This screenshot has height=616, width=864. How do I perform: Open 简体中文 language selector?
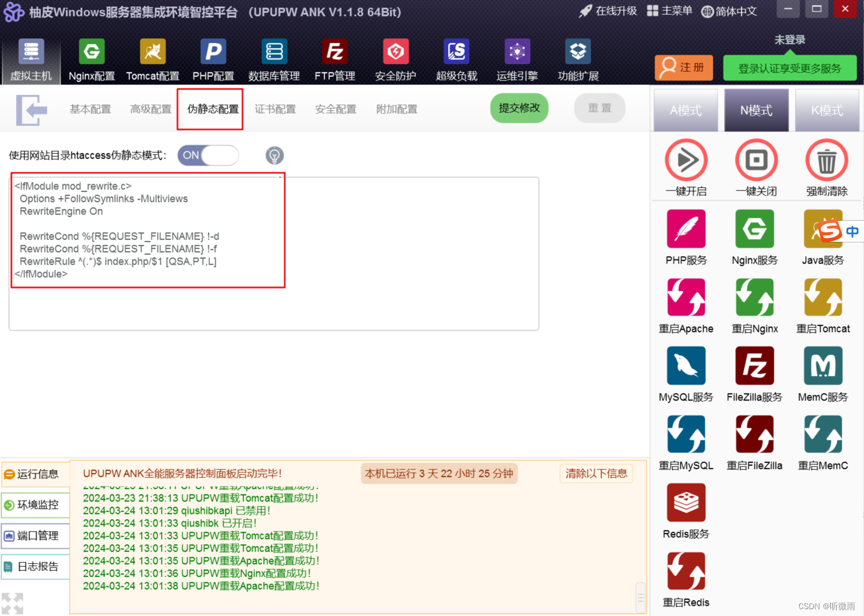729,11
